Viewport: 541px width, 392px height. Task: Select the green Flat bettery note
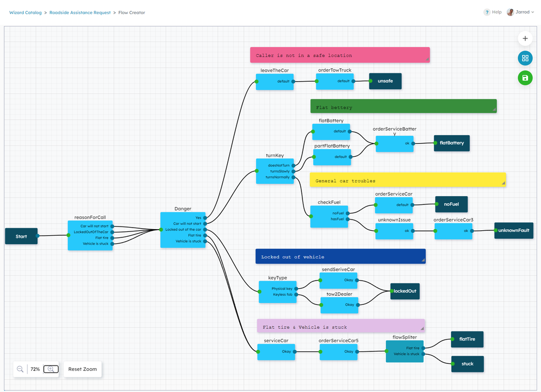pyautogui.click(x=404, y=106)
